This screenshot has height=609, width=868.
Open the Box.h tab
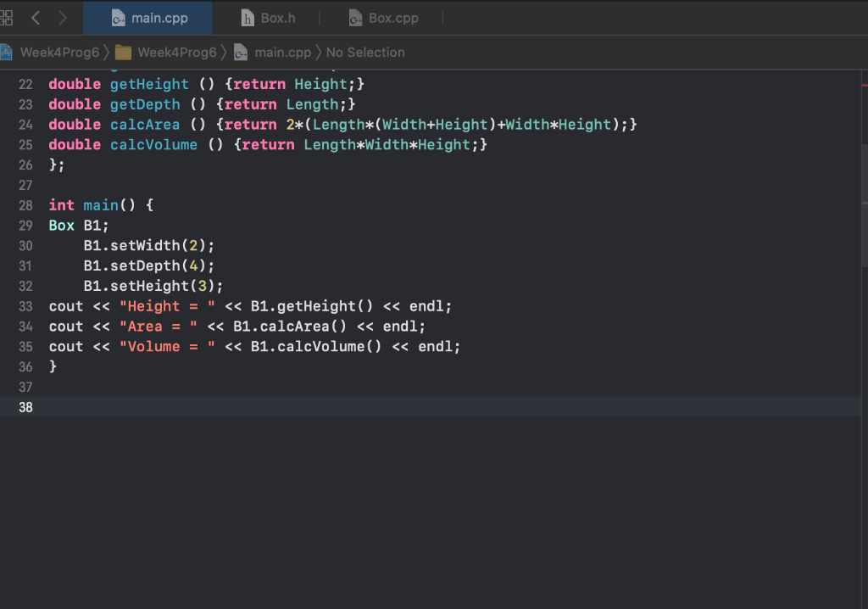269,18
